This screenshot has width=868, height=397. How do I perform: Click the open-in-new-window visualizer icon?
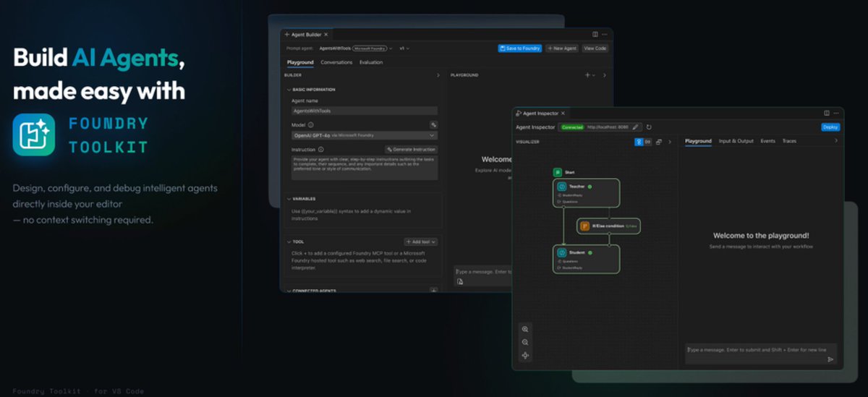click(659, 142)
